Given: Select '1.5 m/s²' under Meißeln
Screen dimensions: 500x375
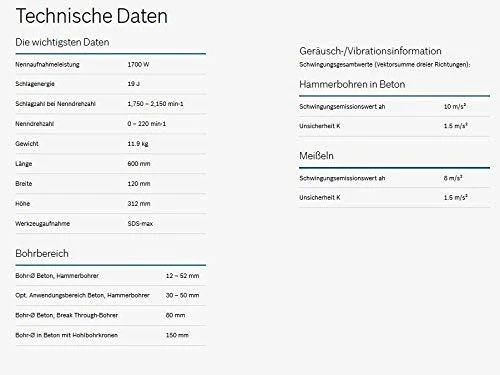Looking at the screenshot, I should pos(456,197).
